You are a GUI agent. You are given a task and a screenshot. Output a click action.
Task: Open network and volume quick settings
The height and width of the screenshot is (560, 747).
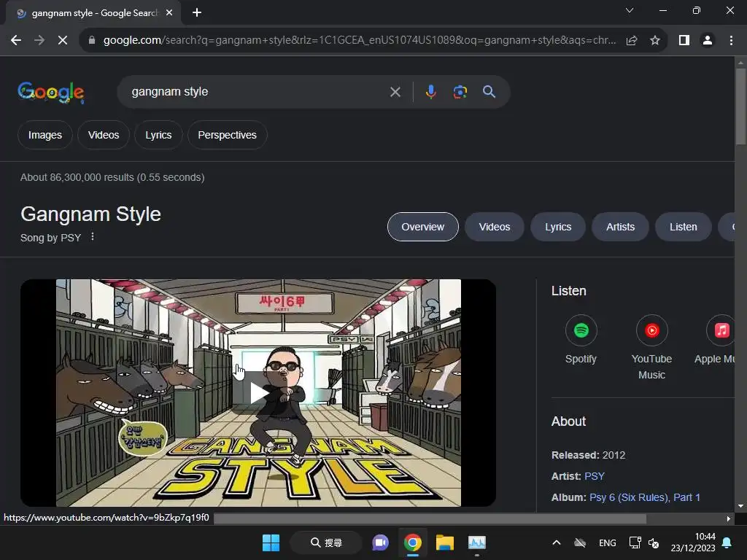point(644,542)
